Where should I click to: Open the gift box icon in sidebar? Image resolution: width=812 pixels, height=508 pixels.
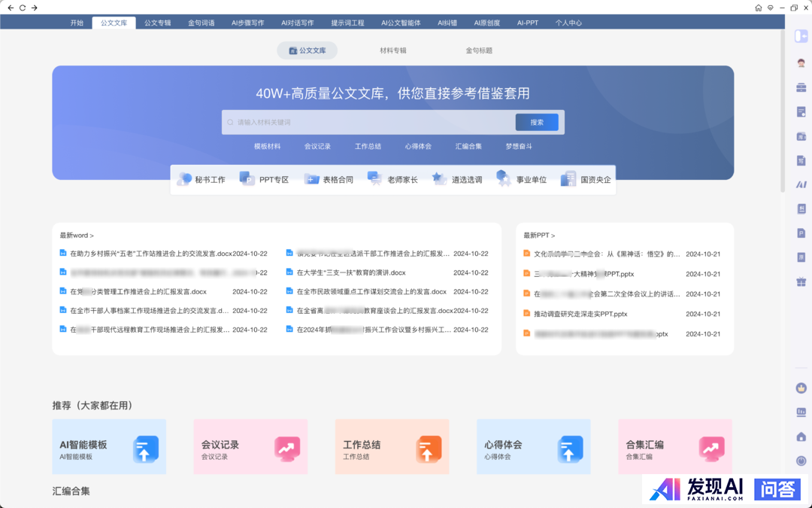coord(801,281)
